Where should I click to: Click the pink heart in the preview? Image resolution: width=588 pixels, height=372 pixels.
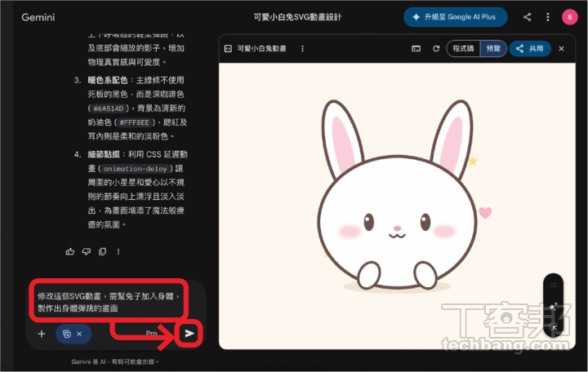(485, 213)
